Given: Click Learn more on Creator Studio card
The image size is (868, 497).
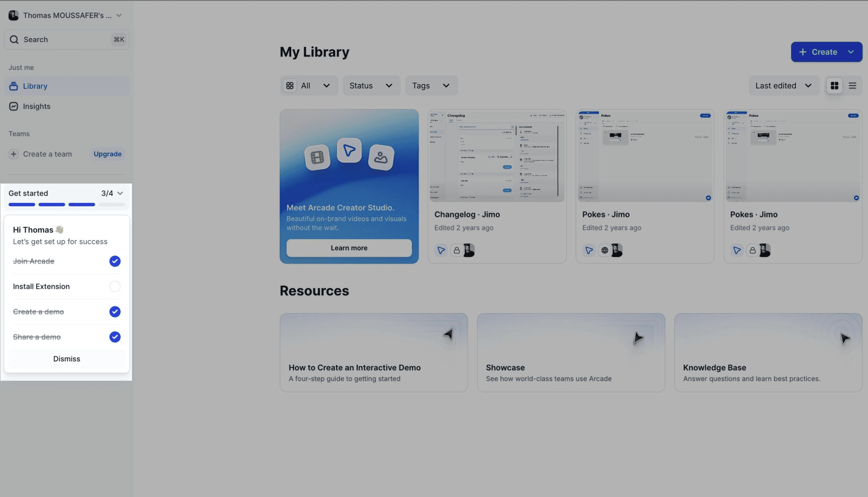Looking at the screenshot, I should (x=349, y=248).
